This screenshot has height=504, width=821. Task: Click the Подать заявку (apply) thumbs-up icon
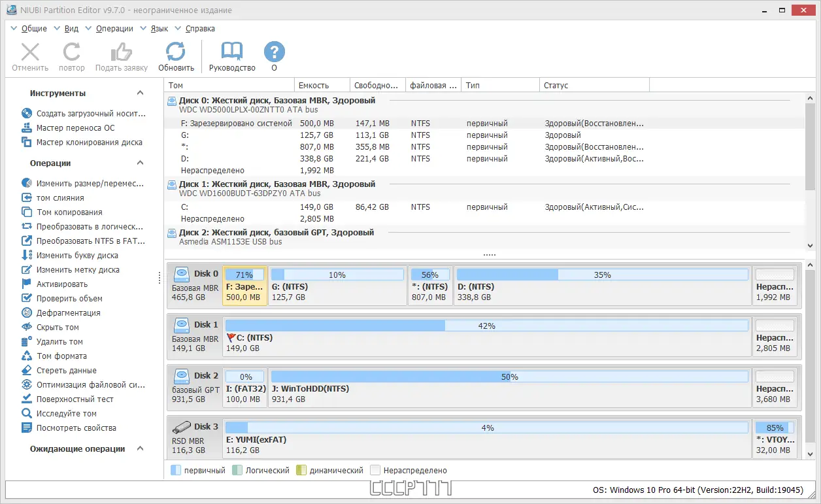122,52
